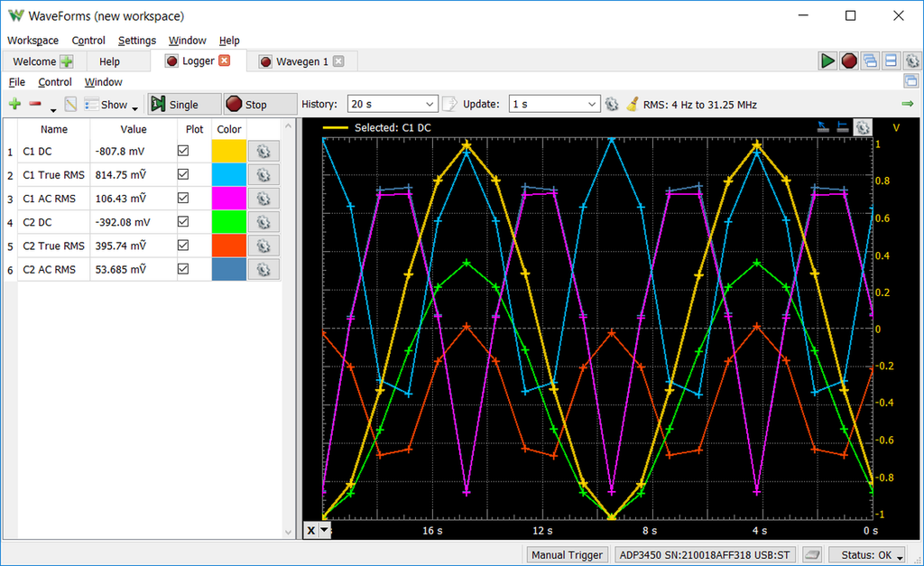
Task: Click the green arrow at toolbar right end
Action: point(907,105)
